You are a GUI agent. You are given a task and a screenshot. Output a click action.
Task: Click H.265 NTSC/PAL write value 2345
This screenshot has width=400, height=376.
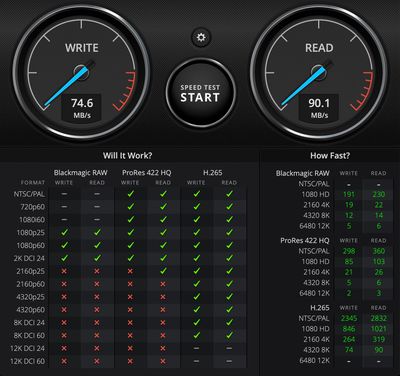349,318
